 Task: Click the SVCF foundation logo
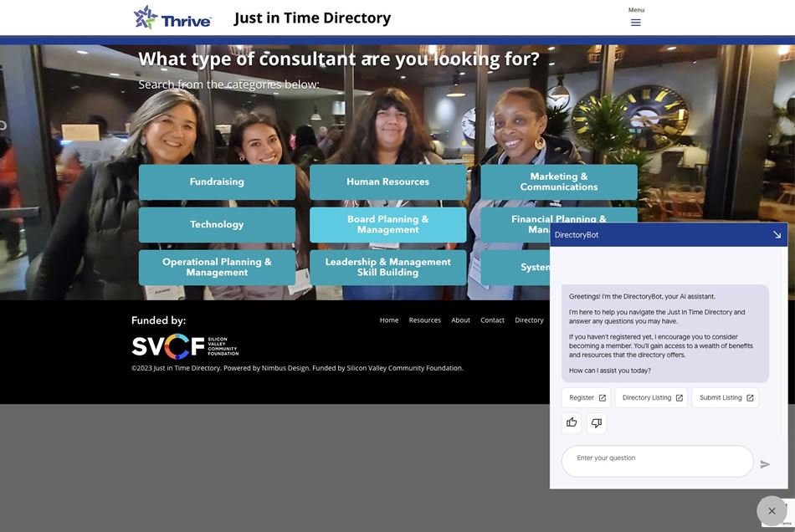(x=185, y=345)
